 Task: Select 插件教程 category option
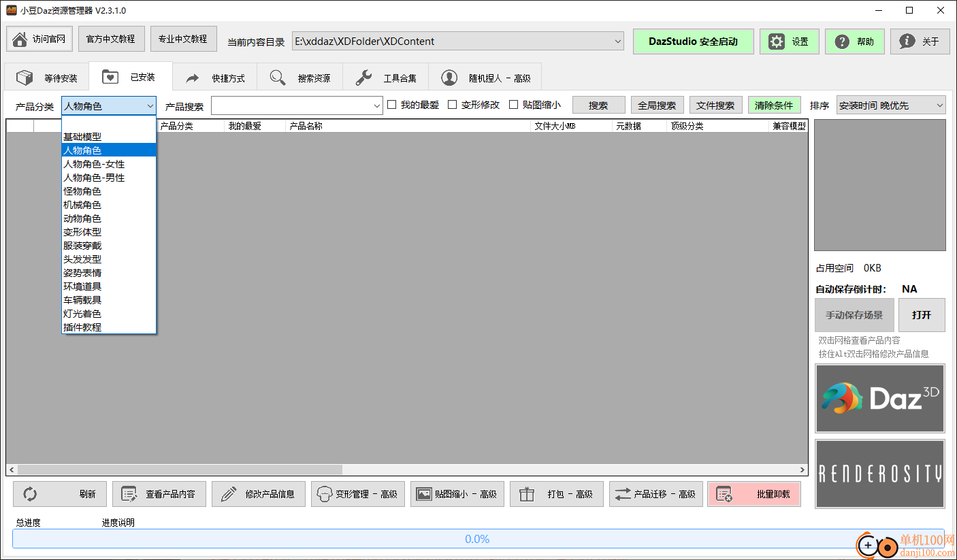(x=109, y=327)
